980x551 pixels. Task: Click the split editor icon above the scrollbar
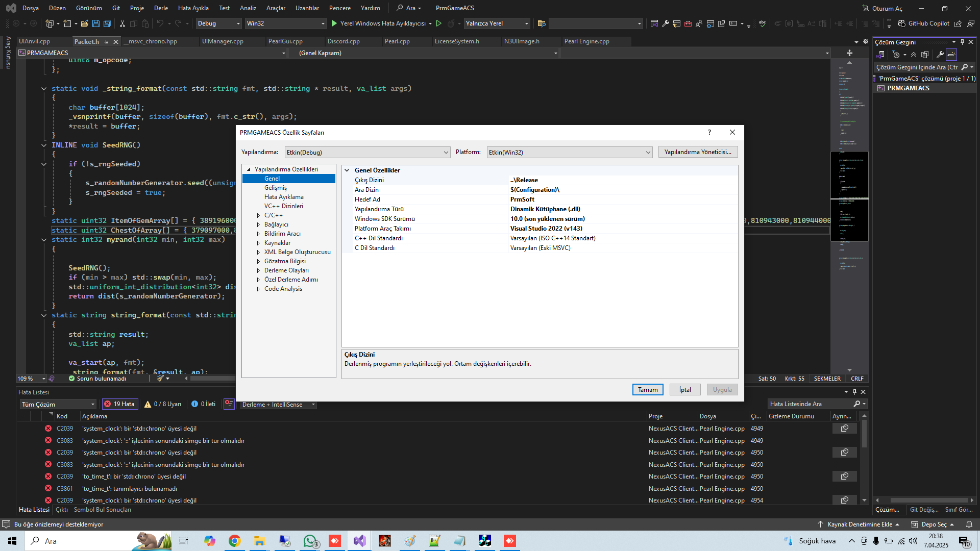849,53
